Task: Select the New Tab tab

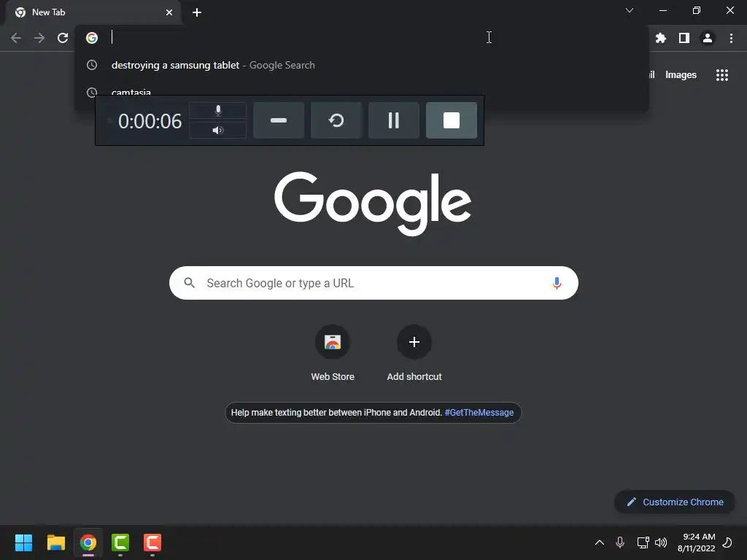Action: click(x=93, y=12)
